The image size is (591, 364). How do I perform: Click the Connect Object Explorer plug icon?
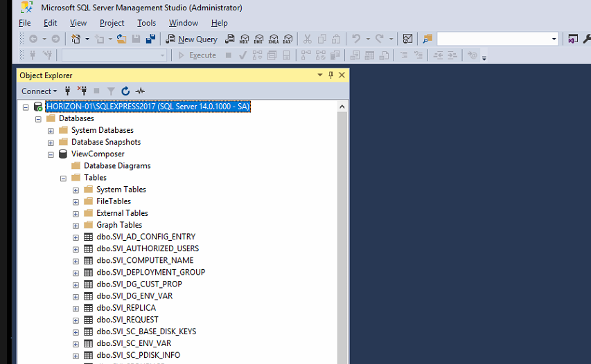pyautogui.click(x=67, y=91)
